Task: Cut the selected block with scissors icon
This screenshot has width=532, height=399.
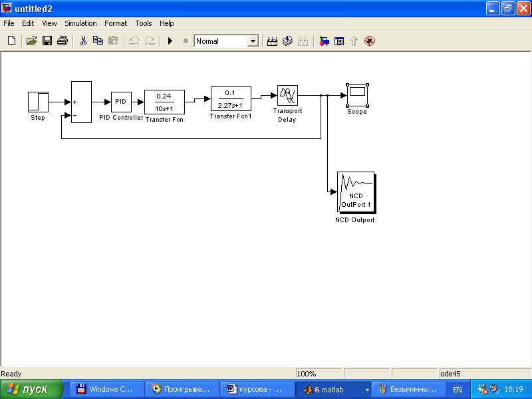Action: click(x=83, y=41)
